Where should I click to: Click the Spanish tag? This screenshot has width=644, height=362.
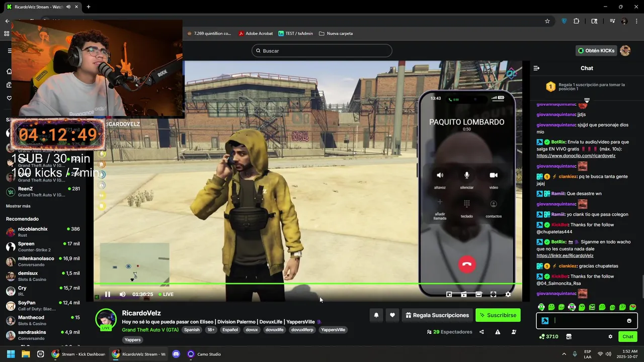point(192,330)
